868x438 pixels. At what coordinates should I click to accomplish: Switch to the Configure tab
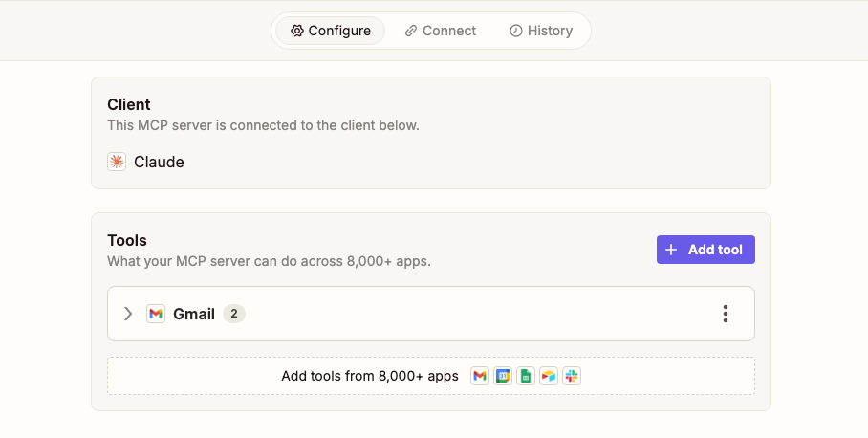point(331,31)
